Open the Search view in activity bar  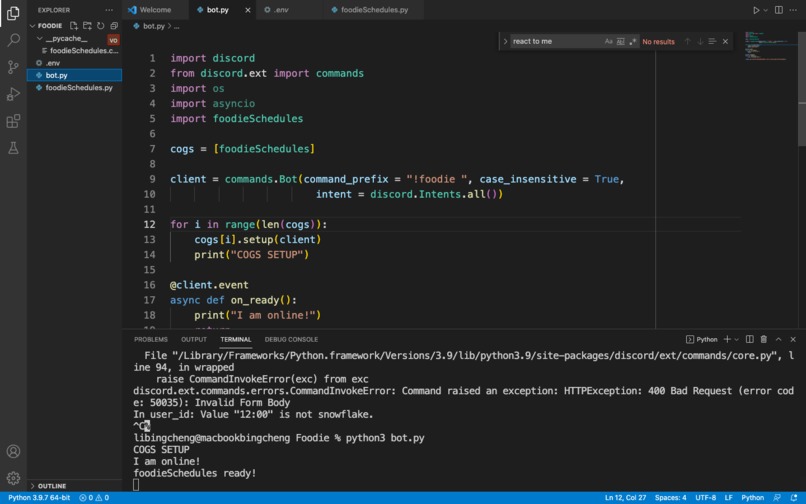point(13,40)
